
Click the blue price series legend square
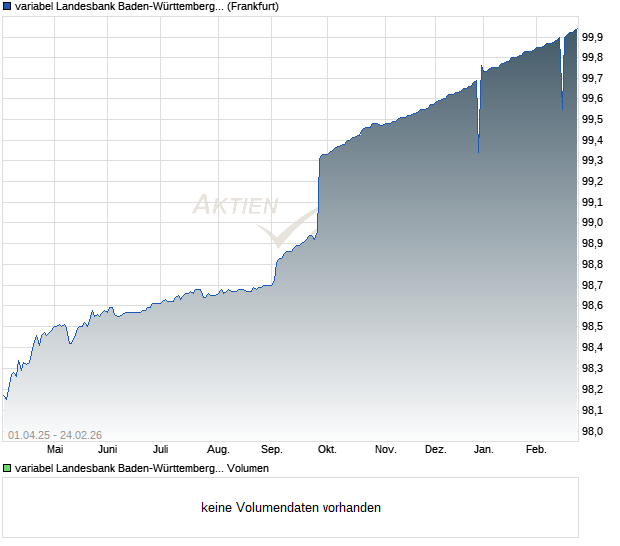coord(7,6)
